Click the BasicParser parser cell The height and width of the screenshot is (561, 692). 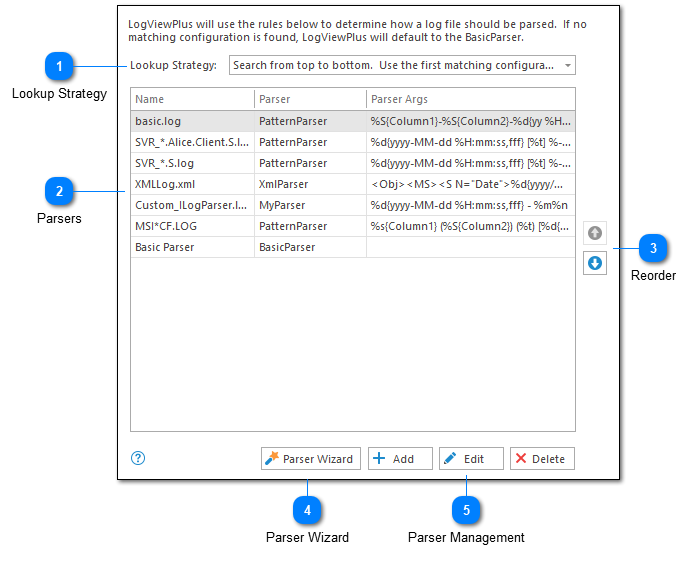(310, 247)
